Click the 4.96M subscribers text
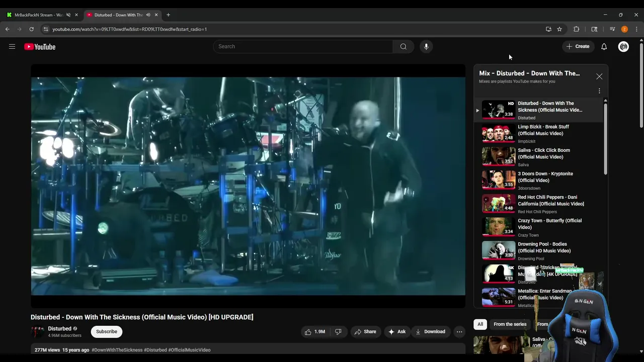Image resolution: width=644 pixels, height=362 pixels. 64,335
